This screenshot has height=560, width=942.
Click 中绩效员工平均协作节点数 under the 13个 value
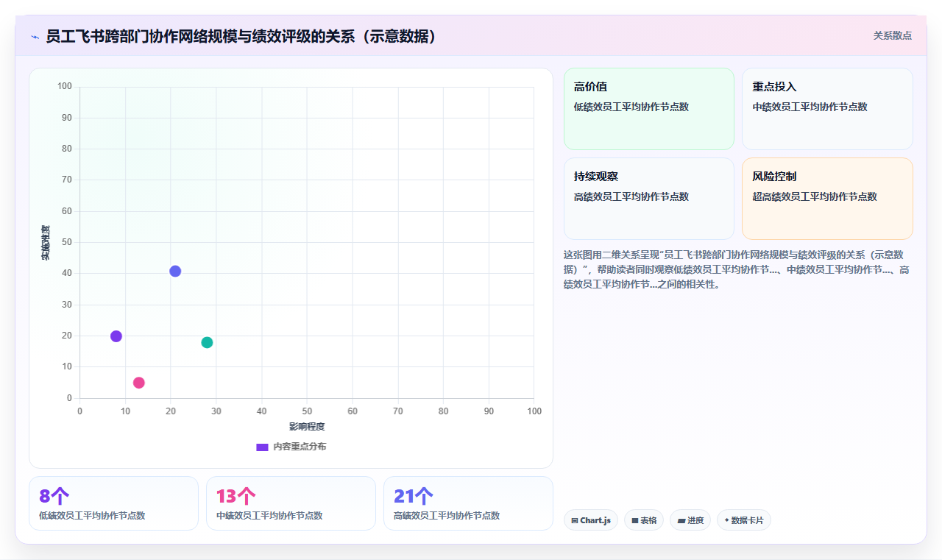269,515
